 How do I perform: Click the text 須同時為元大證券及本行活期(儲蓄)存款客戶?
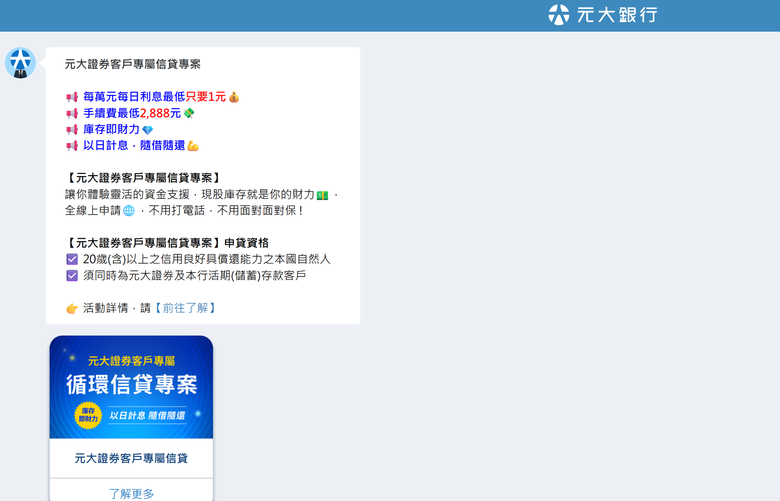[195, 276]
